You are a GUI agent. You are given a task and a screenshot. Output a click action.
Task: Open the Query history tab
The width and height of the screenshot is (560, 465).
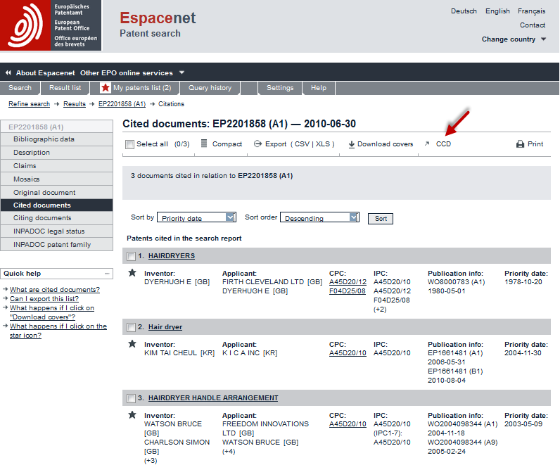210,88
